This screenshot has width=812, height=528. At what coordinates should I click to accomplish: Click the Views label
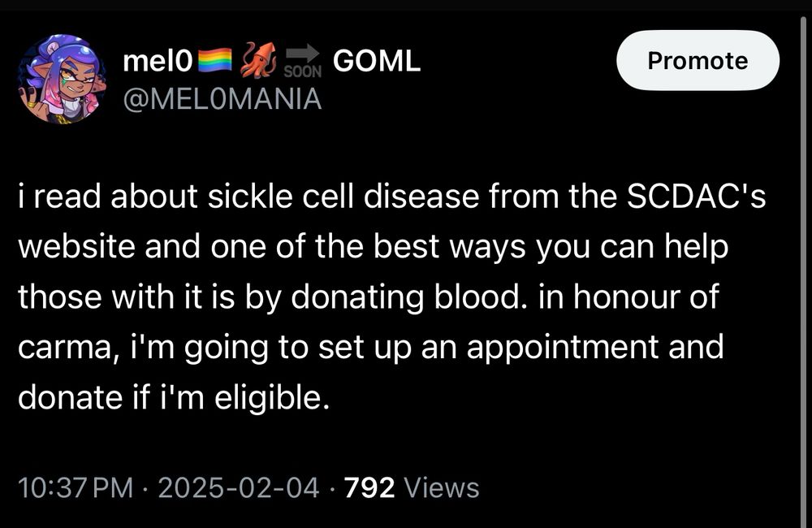(441, 488)
